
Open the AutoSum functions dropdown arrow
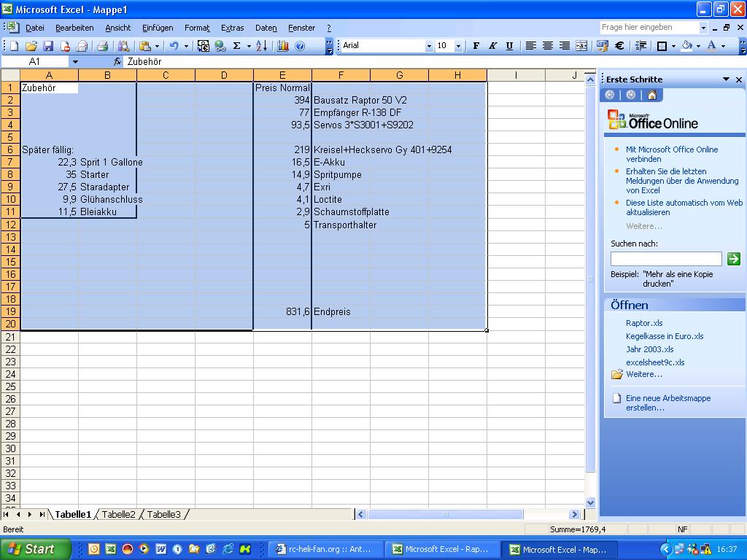tap(248, 46)
